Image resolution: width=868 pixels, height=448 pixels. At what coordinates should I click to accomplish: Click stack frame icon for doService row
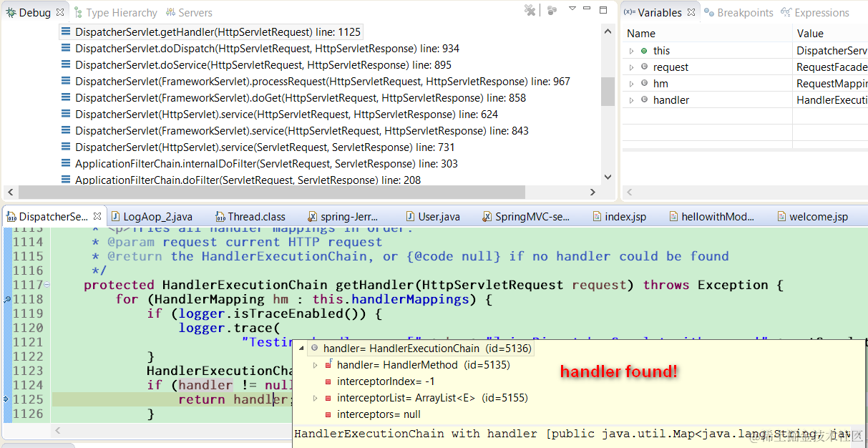66,65
